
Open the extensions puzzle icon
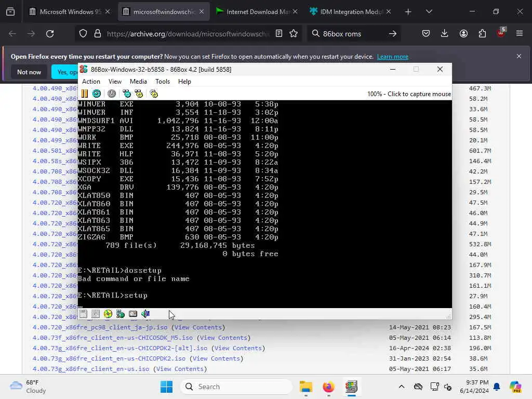pyautogui.click(x=482, y=34)
